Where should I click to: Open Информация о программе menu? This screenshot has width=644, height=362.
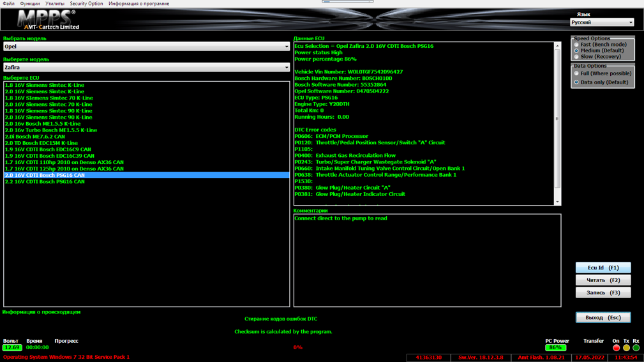[139, 4]
